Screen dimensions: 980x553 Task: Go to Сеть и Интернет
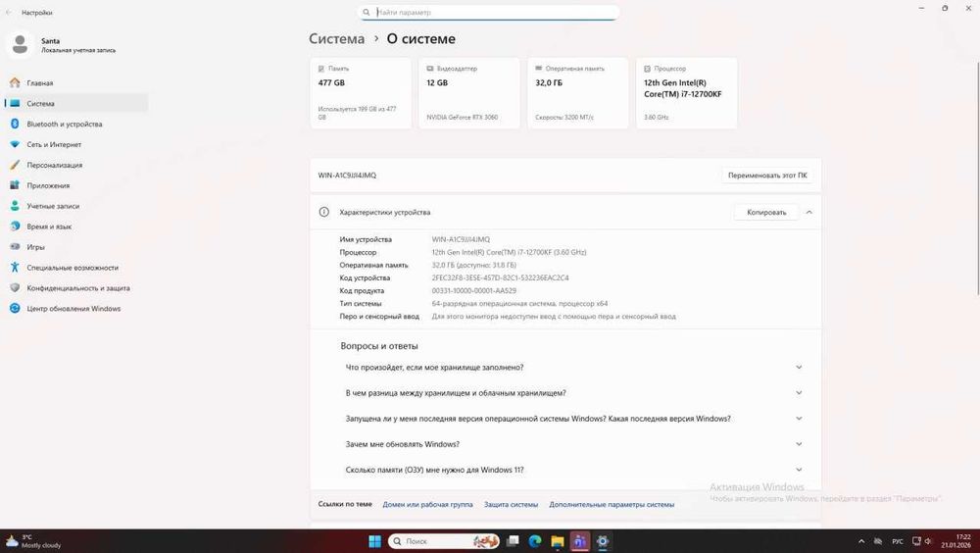(76, 144)
